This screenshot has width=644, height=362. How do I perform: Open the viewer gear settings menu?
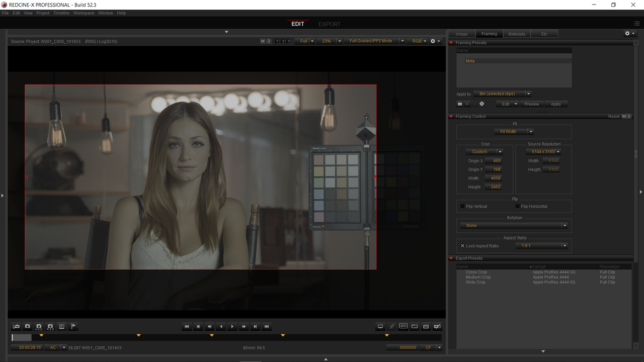[x=435, y=41]
